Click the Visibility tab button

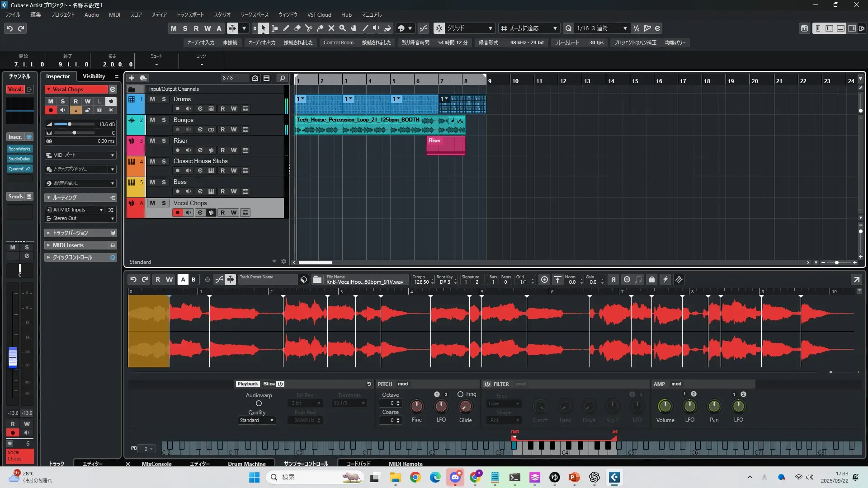tap(94, 76)
